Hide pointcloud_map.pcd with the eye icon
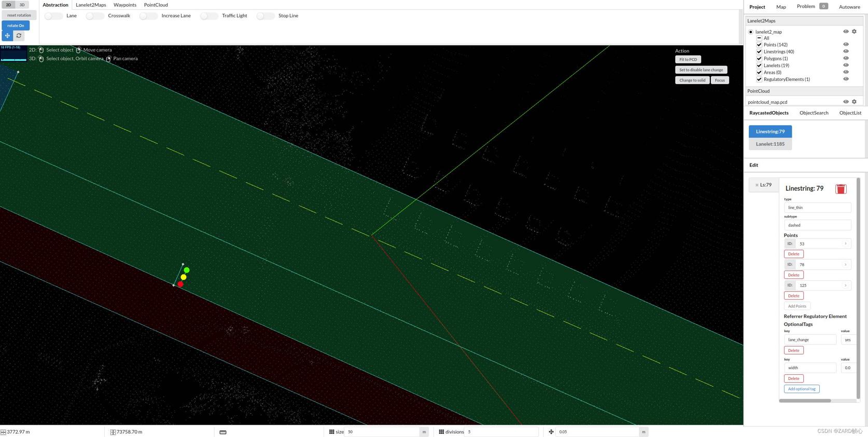868x437 pixels. [x=846, y=102]
